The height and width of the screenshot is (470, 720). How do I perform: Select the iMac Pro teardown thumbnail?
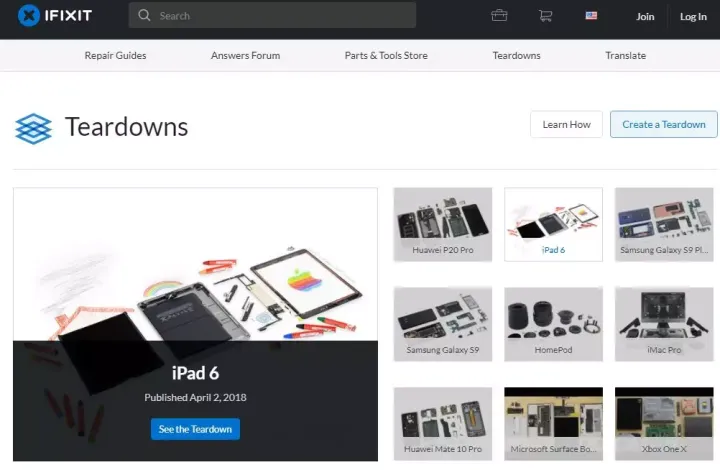point(663,324)
